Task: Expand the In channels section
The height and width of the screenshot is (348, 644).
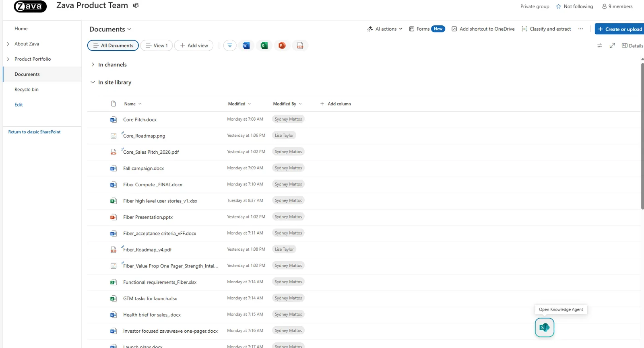Action: [x=93, y=64]
